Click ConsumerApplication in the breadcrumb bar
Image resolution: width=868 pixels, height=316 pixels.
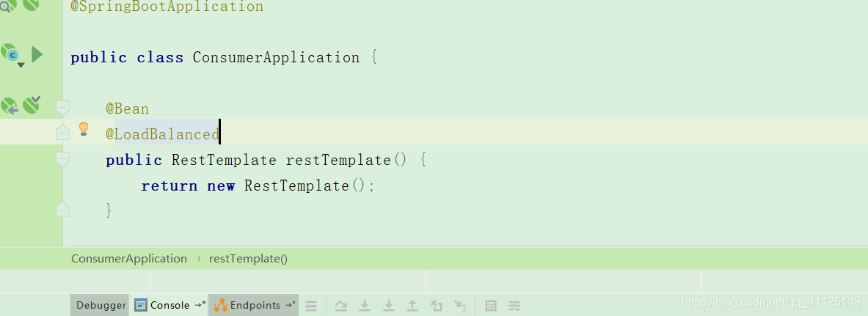(x=129, y=259)
